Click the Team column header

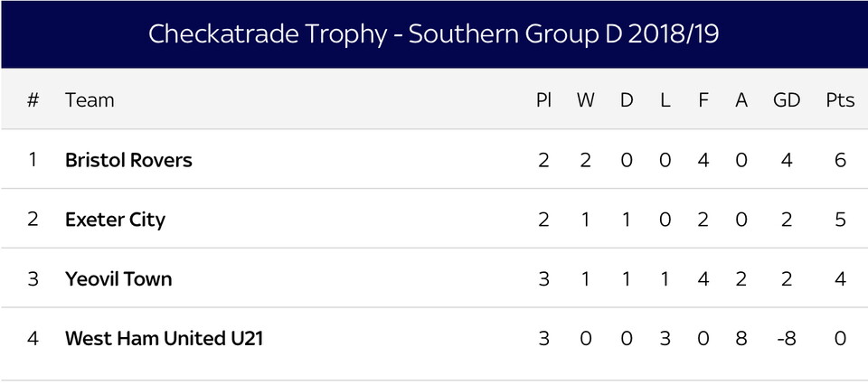[x=90, y=99]
